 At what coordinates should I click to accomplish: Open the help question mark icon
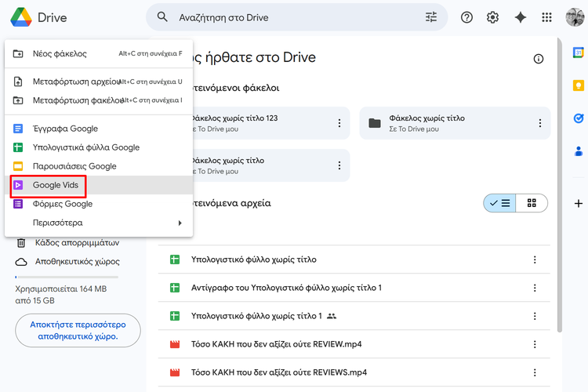[x=467, y=17]
